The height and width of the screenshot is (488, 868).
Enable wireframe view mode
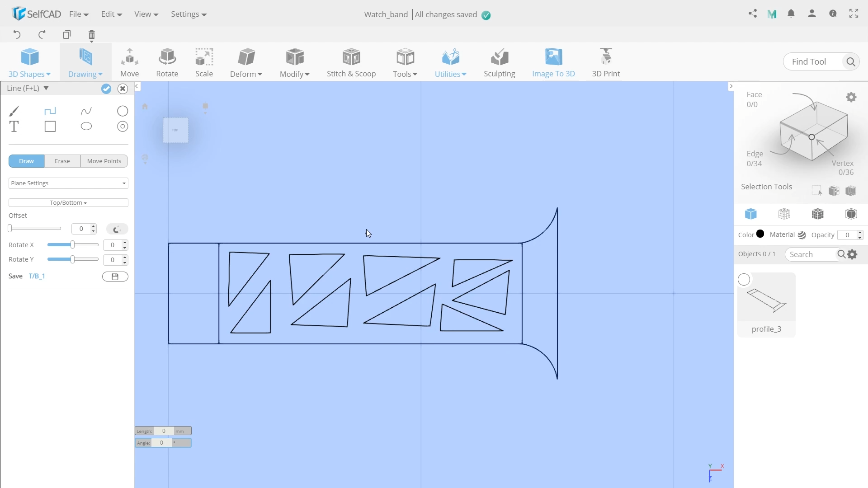[784, 214]
